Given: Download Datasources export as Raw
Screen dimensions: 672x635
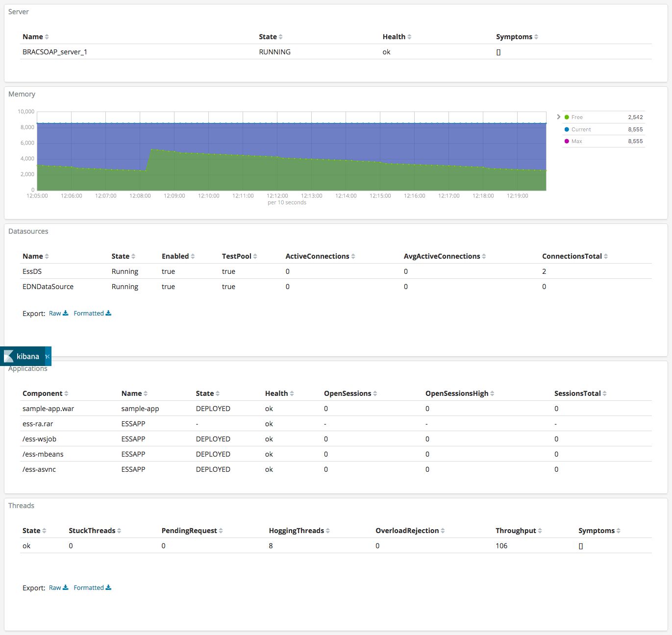Looking at the screenshot, I should pos(58,313).
